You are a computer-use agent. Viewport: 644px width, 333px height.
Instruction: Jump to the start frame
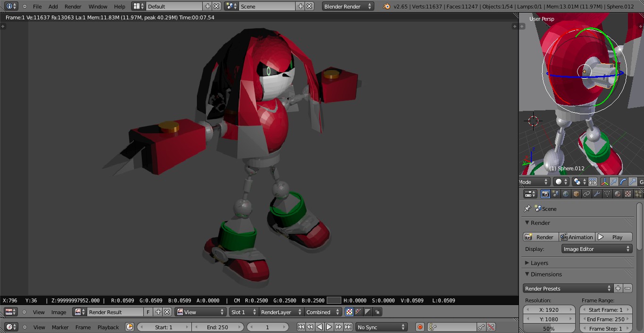click(x=301, y=327)
